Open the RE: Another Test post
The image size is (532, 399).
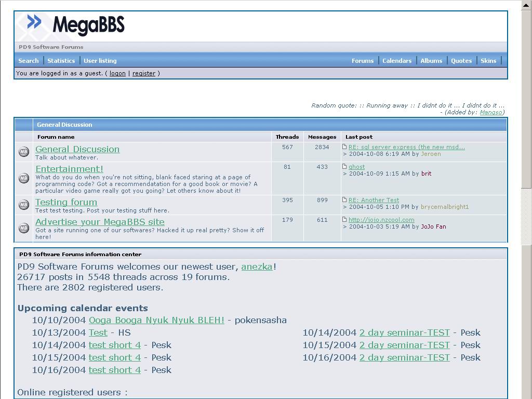pyautogui.click(x=374, y=200)
